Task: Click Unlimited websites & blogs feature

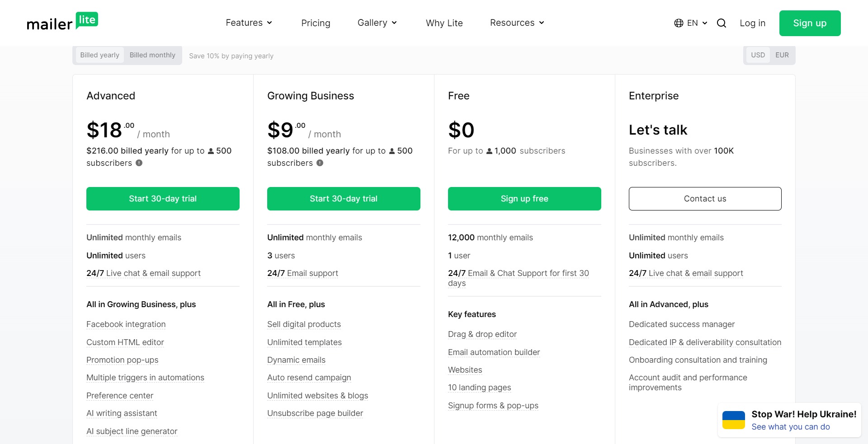Action: pyautogui.click(x=317, y=396)
